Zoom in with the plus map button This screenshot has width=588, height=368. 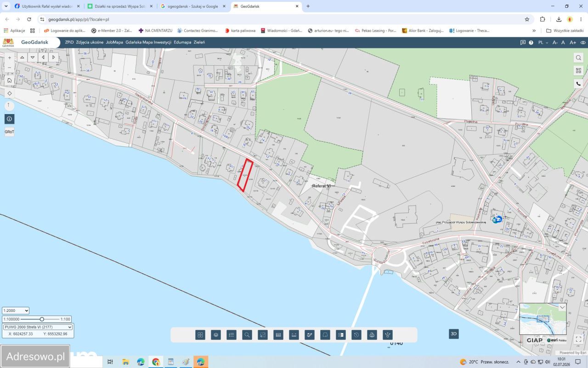[x=10, y=58]
